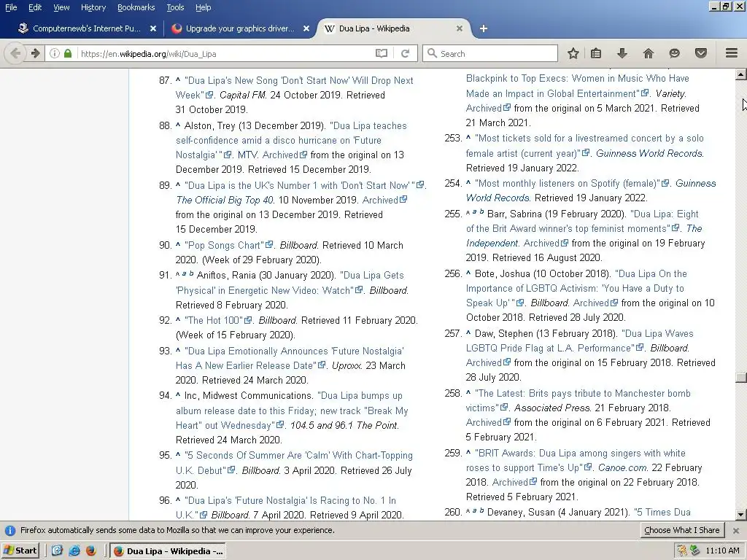Open "The Hot 100" reference link
Viewport: 747px width, 560px height.
tap(214, 321)
